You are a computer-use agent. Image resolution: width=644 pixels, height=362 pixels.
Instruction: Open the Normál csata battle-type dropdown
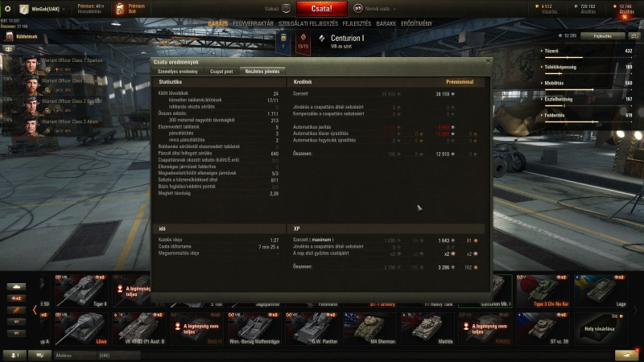tap(375, 9)
